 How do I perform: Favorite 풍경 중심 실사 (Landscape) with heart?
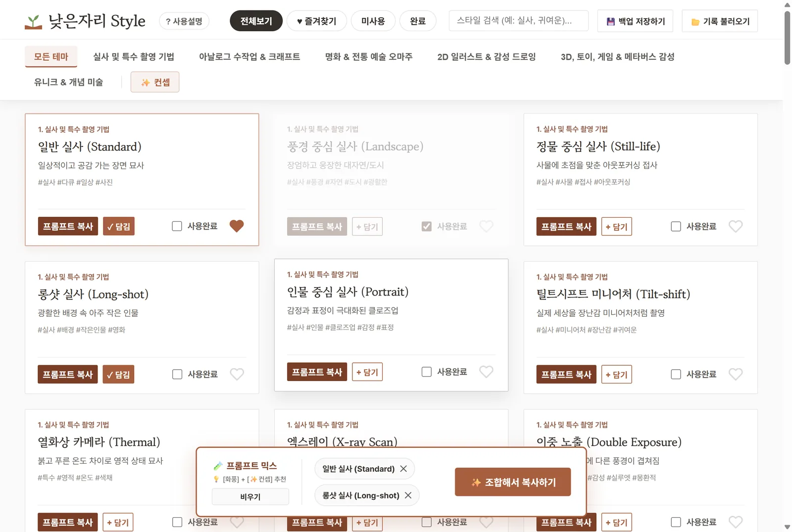click(x=486, y=226)
